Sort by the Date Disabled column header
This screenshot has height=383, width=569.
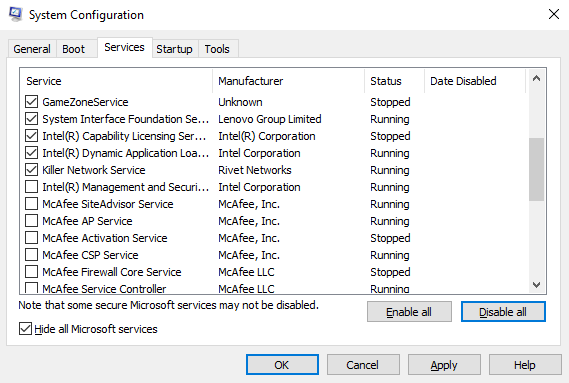coord(475,81)
